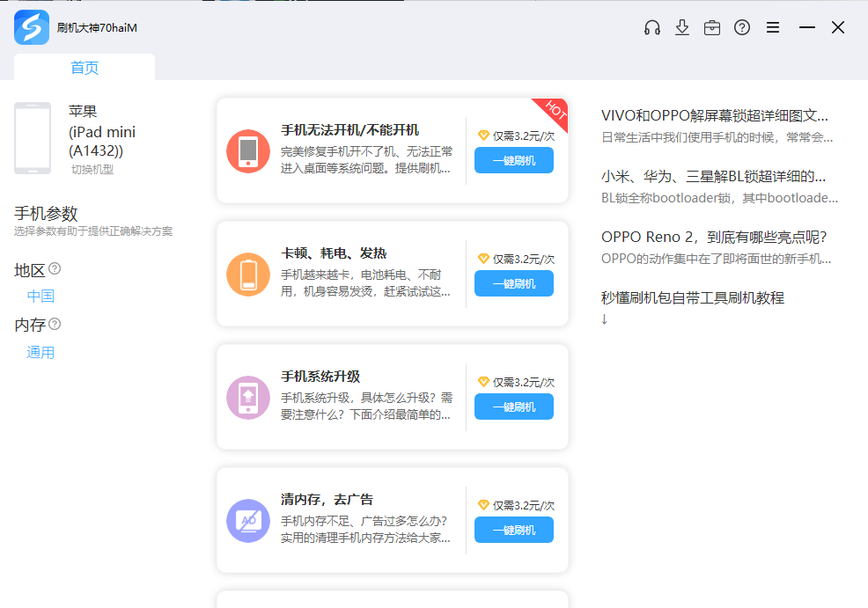Open article VIVO和OPPO解屏幕锁超详细图文

(x=715, y=115)
